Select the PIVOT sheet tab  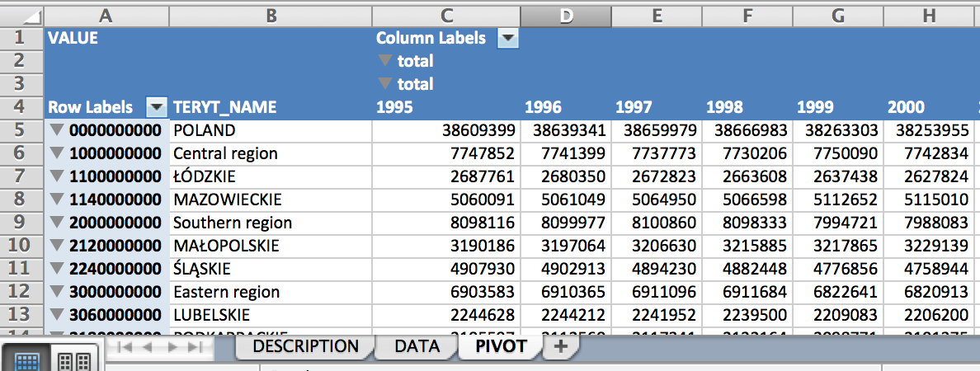501,346
